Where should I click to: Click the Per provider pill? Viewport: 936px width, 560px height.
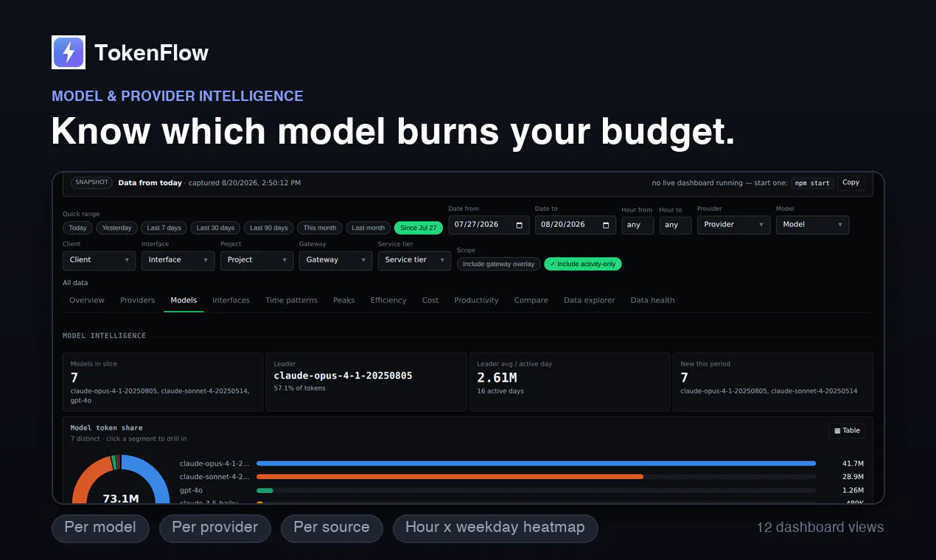pyautogui.click(x=215, y=528)
